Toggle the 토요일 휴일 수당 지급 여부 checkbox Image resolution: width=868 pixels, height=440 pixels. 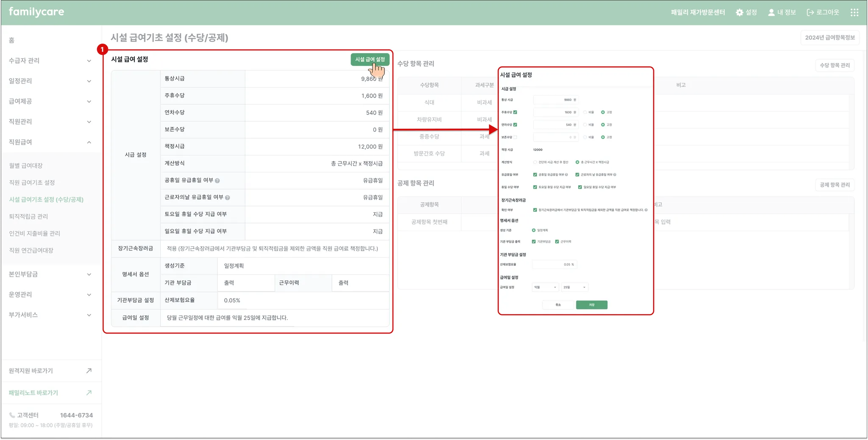click(x=535, y=187)
